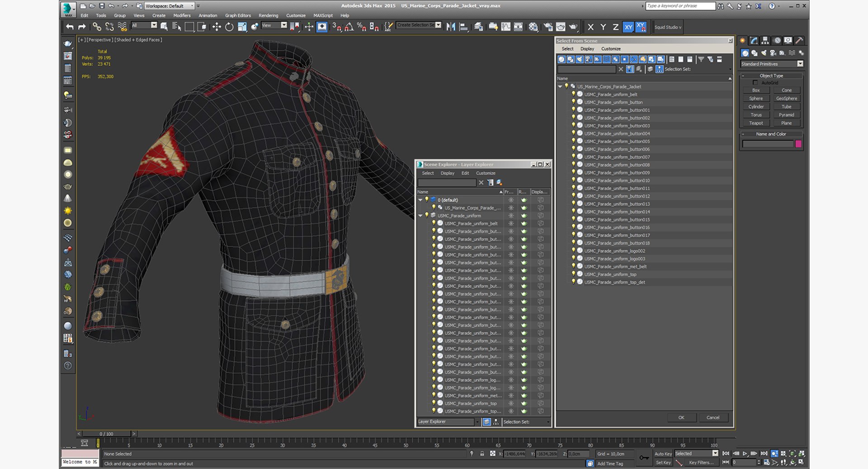
Task: Switch to the Modify command panel tab
Action: 754,41
